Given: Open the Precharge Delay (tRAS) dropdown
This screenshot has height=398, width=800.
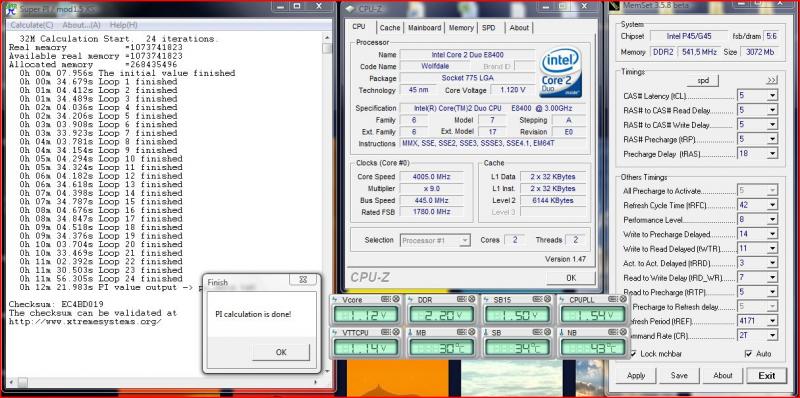Looking at the screenshot, I should pyautogui.click(x=772, y=153).
